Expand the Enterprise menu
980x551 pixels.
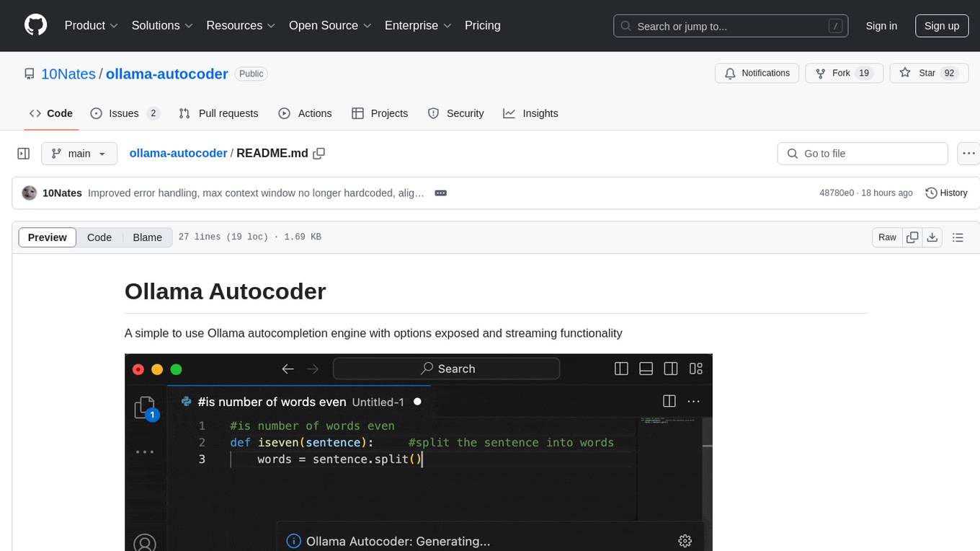coord(418,25)
